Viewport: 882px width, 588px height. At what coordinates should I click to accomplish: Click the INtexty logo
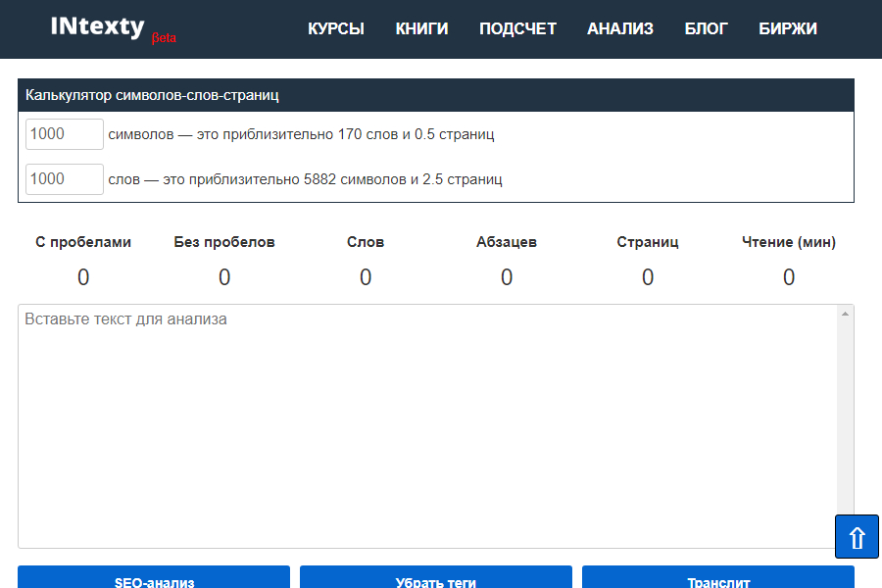coord(98,27)
